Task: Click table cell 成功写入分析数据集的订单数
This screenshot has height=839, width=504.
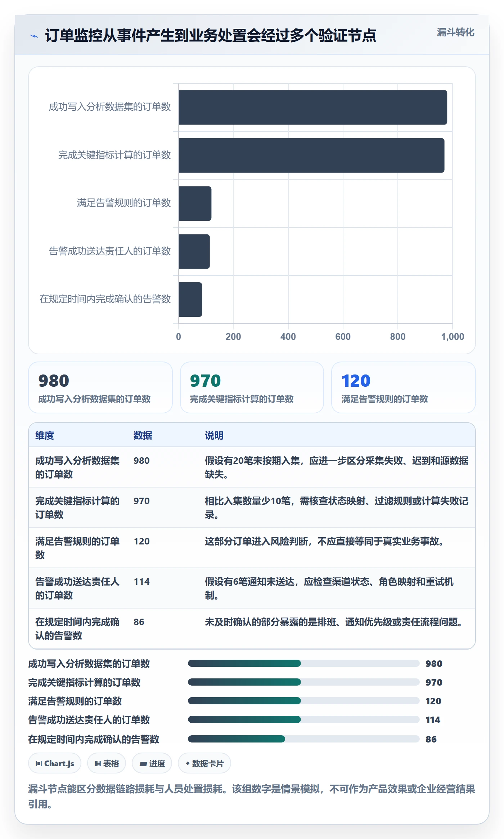Action: click(x=77, y=467)
